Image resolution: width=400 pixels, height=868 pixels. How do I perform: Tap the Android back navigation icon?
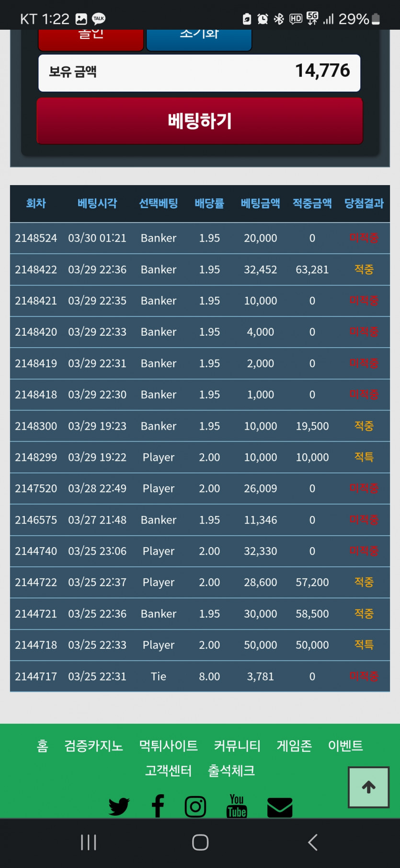(313, 842)
